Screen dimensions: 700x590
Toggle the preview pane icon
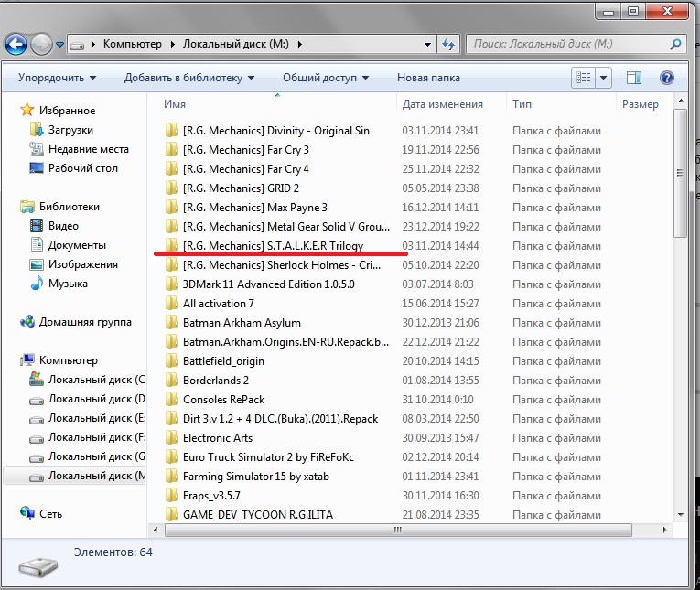[x=637, y=78]
